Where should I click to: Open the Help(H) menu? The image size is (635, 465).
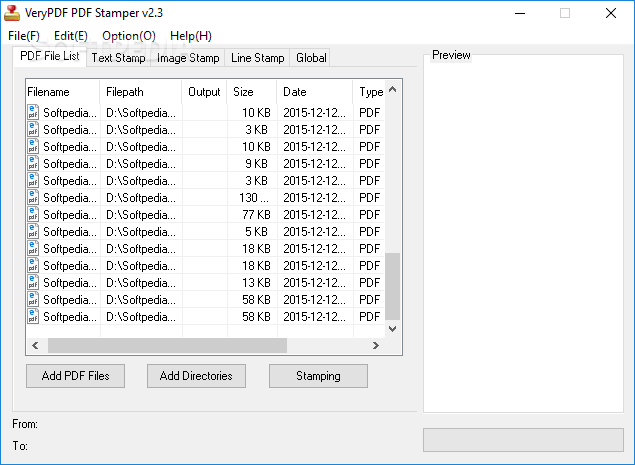[191, 36]
